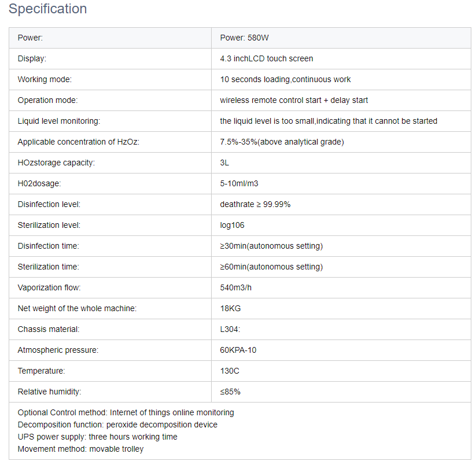Click the Working mode: label
This screenshot has height=465, width=476.
[x=45, y=79]
